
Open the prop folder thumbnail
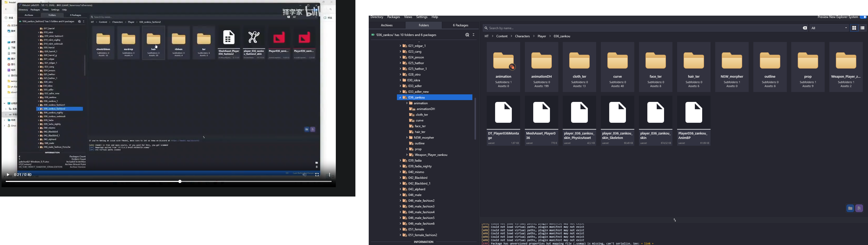click(808, 67)
